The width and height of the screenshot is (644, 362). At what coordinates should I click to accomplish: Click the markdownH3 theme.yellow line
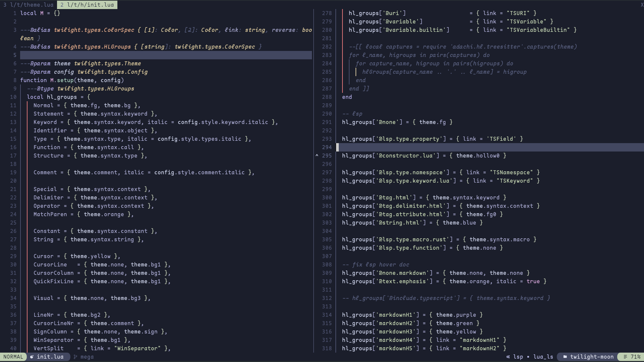413,331
